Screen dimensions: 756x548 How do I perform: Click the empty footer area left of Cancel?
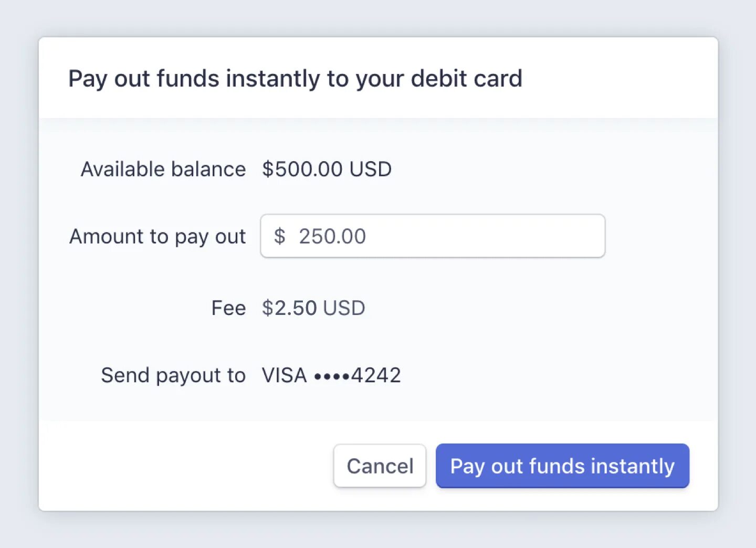tap(184, 466)
